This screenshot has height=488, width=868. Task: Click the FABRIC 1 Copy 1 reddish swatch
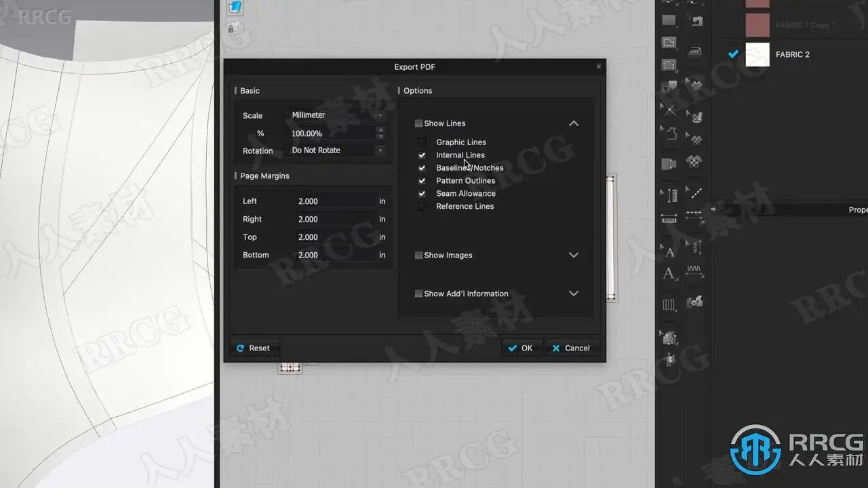pyautogui.click(x=757, y=25)
